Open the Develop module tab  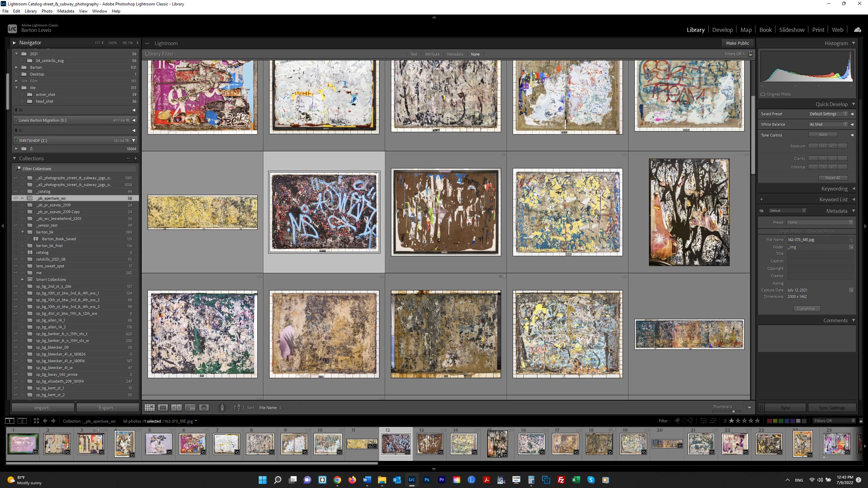722,30
